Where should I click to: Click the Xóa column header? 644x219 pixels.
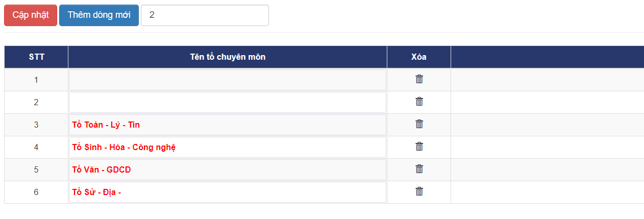(x=418, y=57)
